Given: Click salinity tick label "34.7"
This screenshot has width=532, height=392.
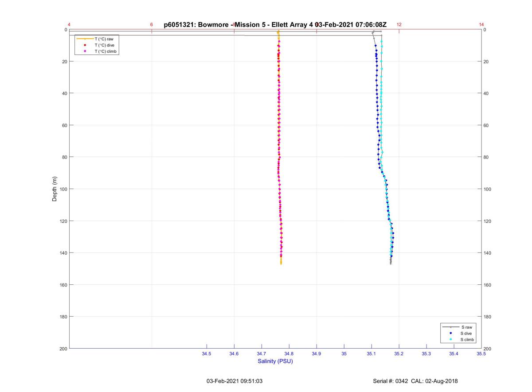Looking at the screenshot, I should click(x=262, y=353).
